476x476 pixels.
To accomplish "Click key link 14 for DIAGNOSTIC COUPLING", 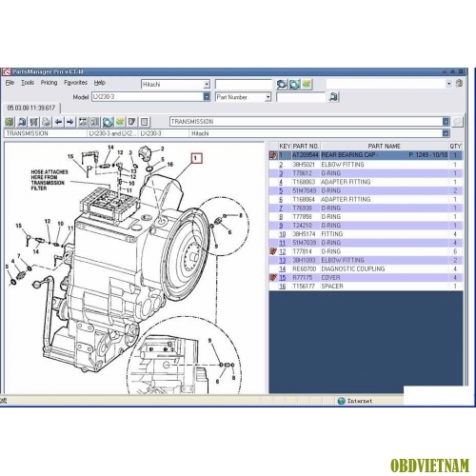I will coord(283,268).
